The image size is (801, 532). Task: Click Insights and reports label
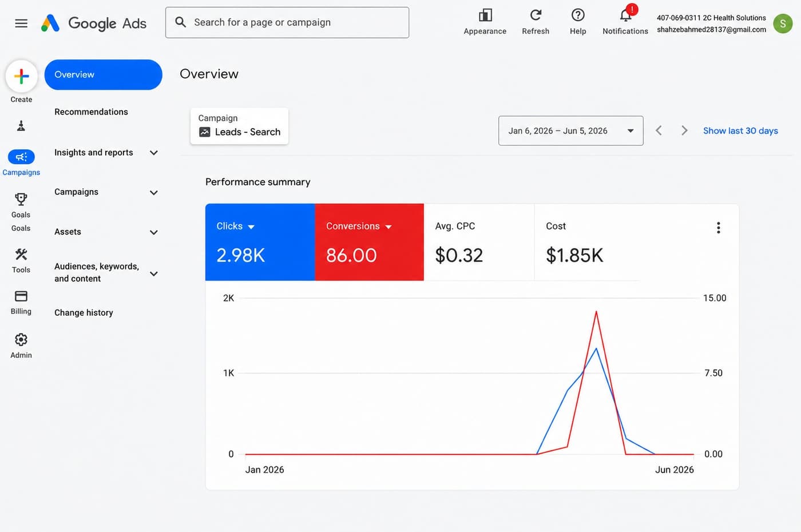[94, 153]
